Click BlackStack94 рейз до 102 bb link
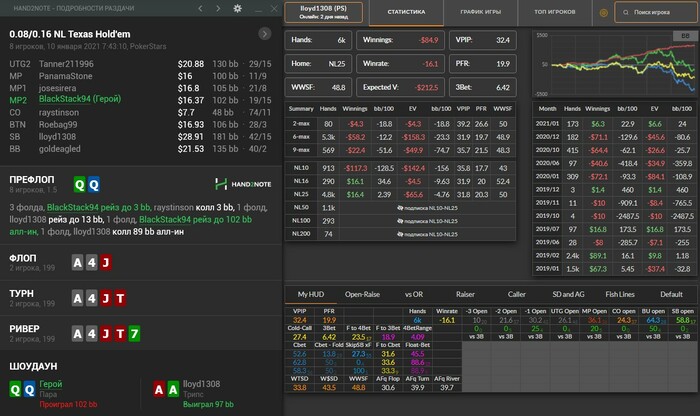 195,219
